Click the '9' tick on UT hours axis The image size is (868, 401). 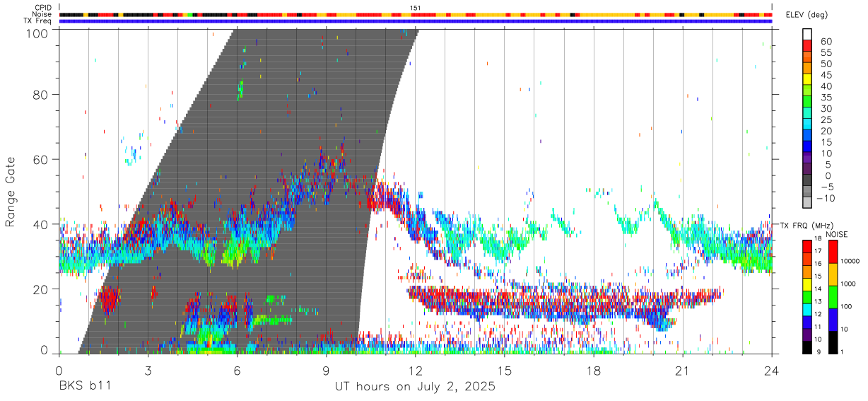pyautogui.click(x=327, y=370)
